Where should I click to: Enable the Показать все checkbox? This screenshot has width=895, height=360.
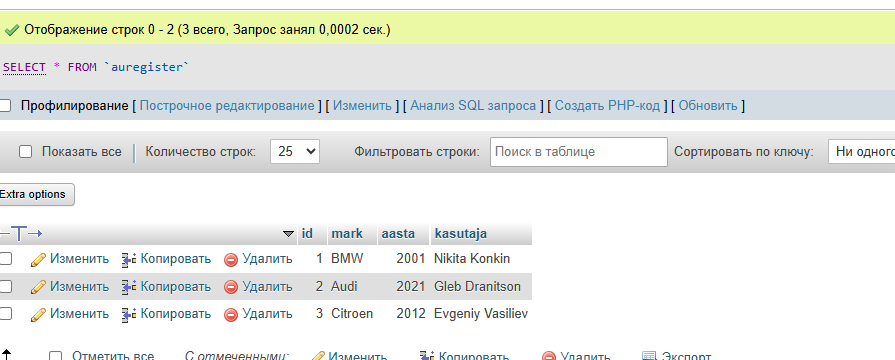pos(26,152)
